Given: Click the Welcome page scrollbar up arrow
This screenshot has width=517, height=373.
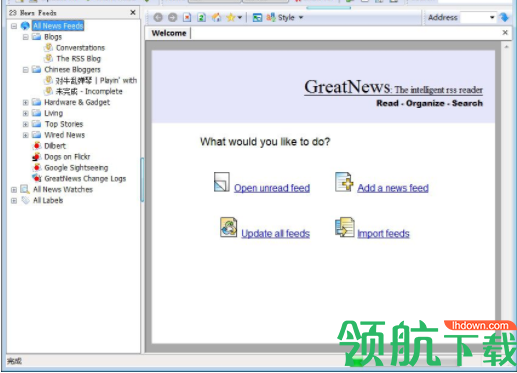Looking at the screenshot, I should click(x=506, y=47).
